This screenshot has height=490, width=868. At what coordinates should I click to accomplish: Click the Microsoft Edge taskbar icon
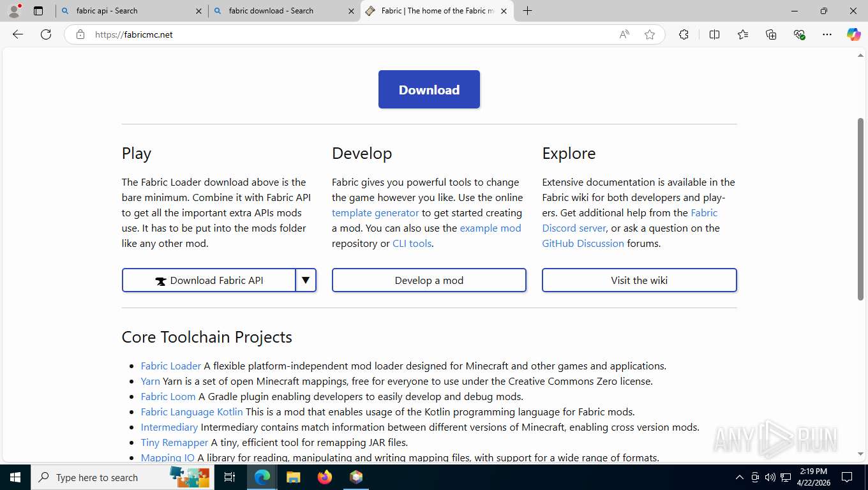point(262,477)
